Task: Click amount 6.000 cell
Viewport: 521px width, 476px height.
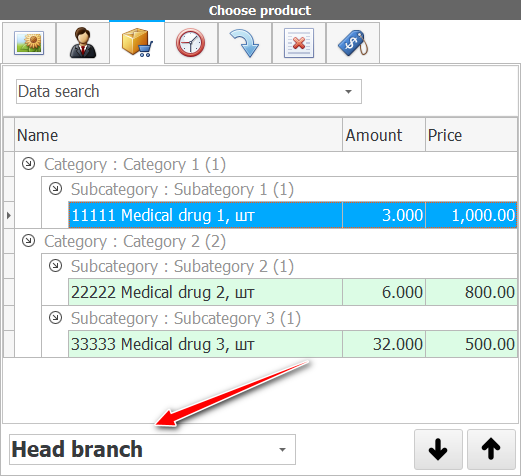Action: pos(384,292)
